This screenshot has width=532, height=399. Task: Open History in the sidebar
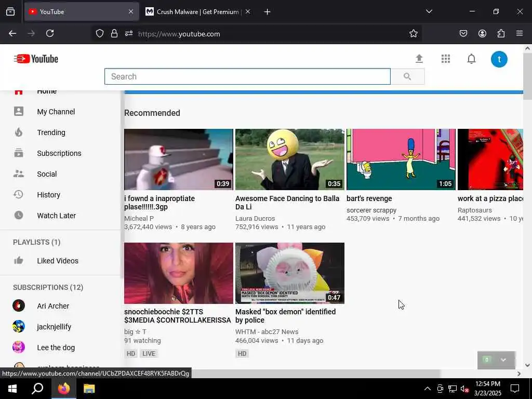coord(48,195)
